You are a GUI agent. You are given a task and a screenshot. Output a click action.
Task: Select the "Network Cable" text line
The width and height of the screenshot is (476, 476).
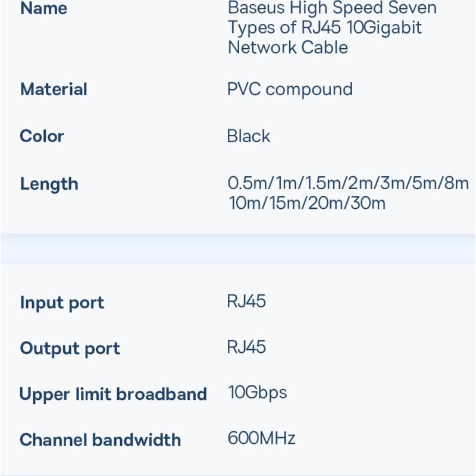[288, 48]
